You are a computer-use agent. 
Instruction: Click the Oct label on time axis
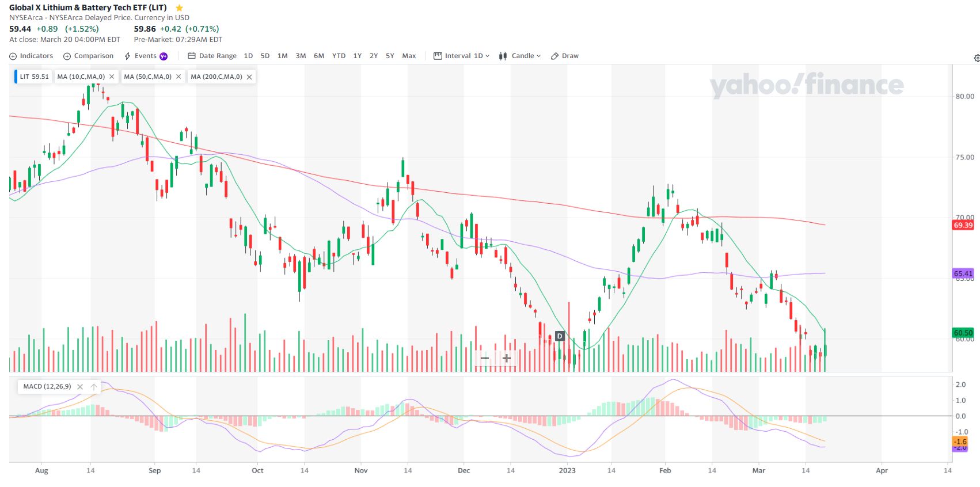click(257, 470)
